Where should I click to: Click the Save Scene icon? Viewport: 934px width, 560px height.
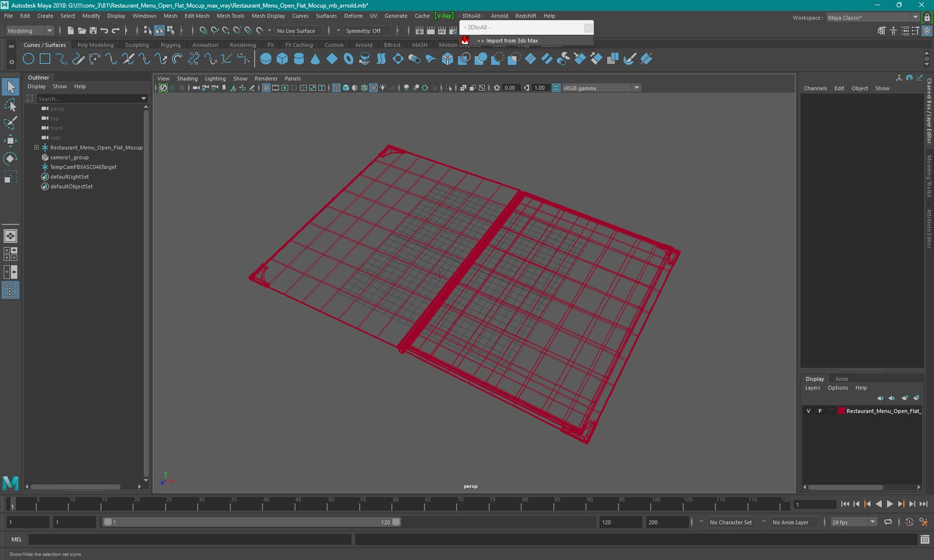pos(93,31)
